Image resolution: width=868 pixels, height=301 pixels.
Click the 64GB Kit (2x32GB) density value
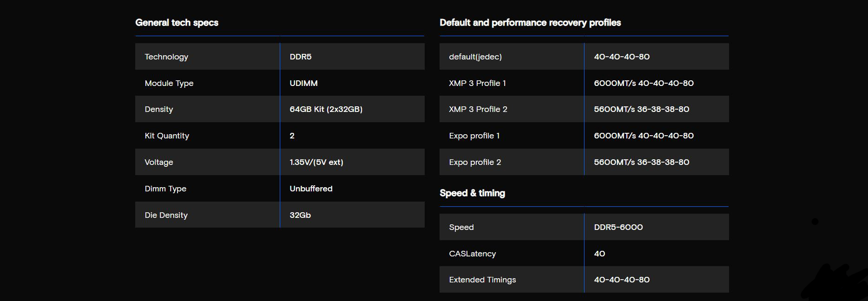point(326,109)
